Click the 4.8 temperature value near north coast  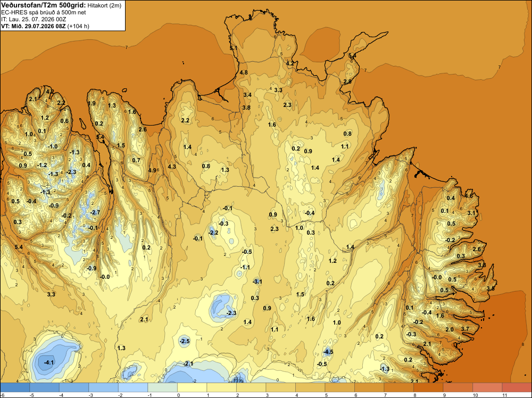pos(244,72)
